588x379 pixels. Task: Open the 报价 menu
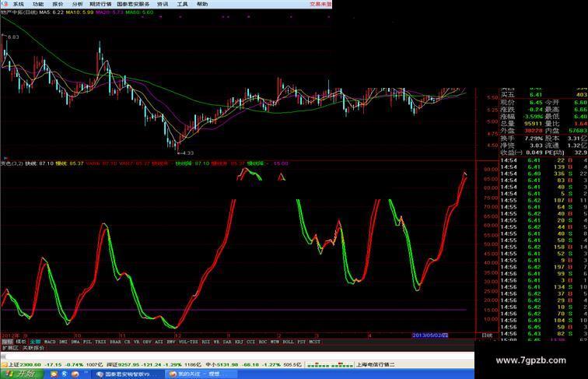tap(58, 4)
